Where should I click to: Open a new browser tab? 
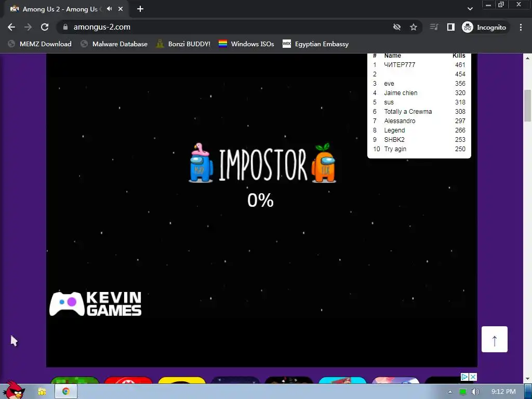[x=140, y=9]
